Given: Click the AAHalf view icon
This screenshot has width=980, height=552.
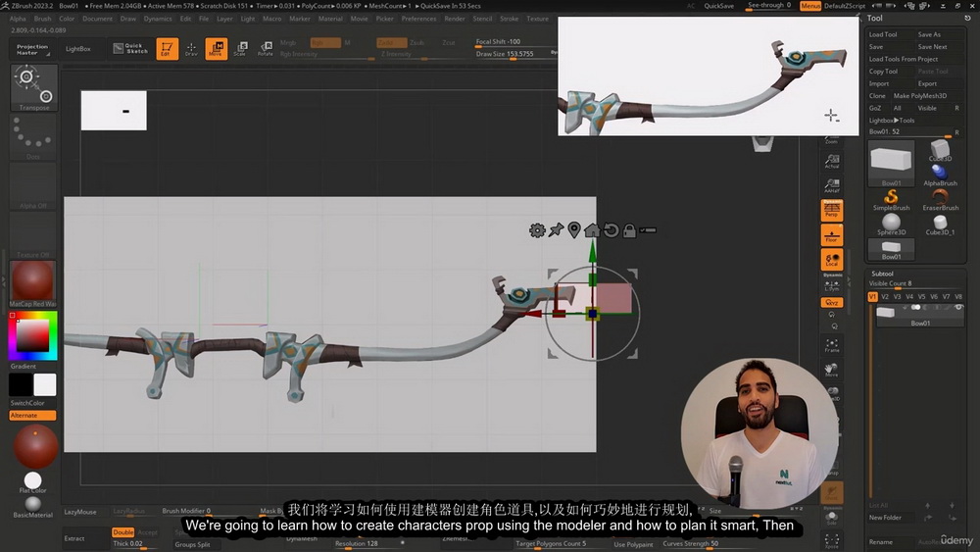Looking at the screenshot, I should click(832, 185).
